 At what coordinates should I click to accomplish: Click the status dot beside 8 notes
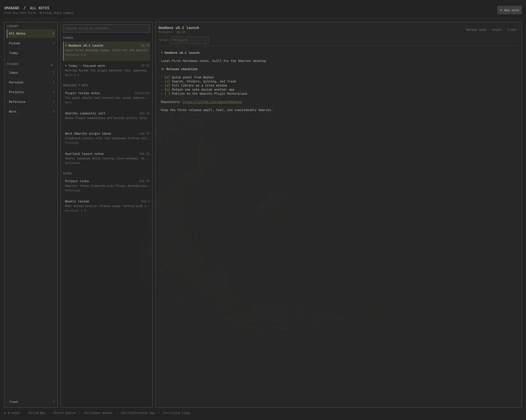point(5,413)
